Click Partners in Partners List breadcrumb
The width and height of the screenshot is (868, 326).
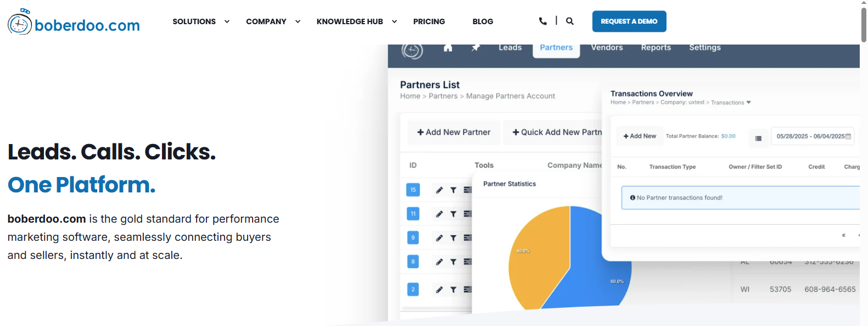click(x=443, y=96)
